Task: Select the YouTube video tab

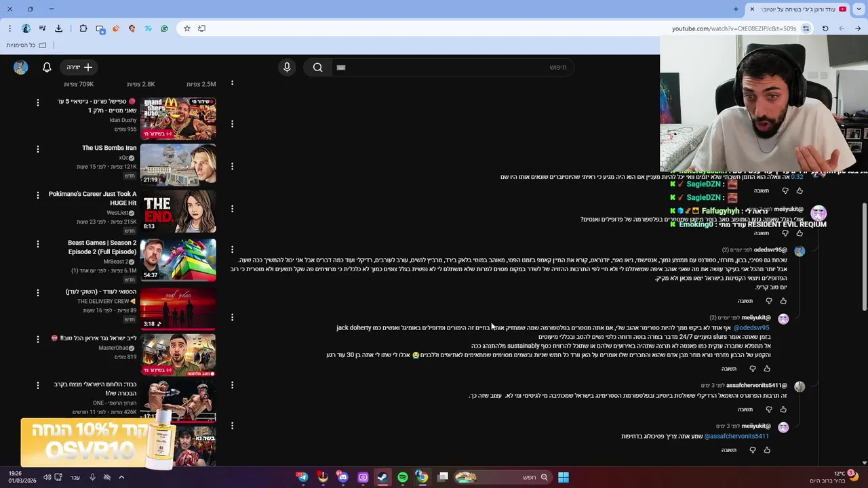Action: point(799,9)
